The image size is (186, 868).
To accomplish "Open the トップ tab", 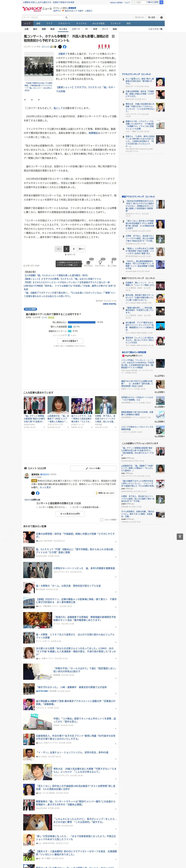I will (x=27, y=23).
